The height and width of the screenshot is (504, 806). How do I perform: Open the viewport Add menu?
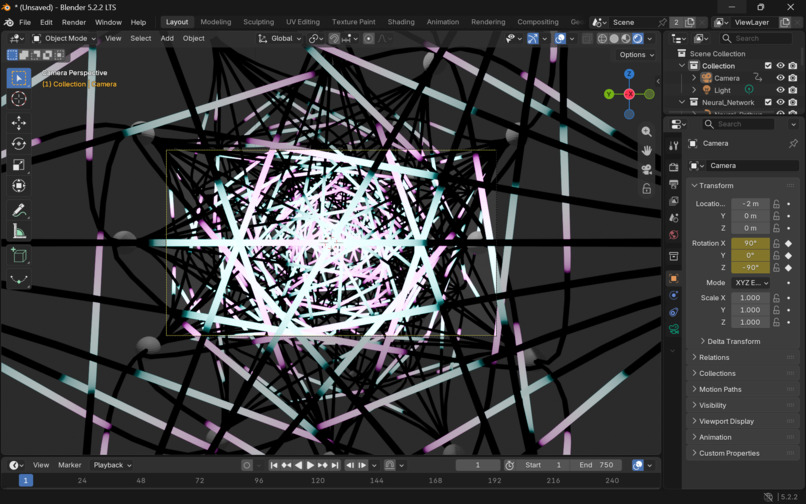tap(167, 39)
